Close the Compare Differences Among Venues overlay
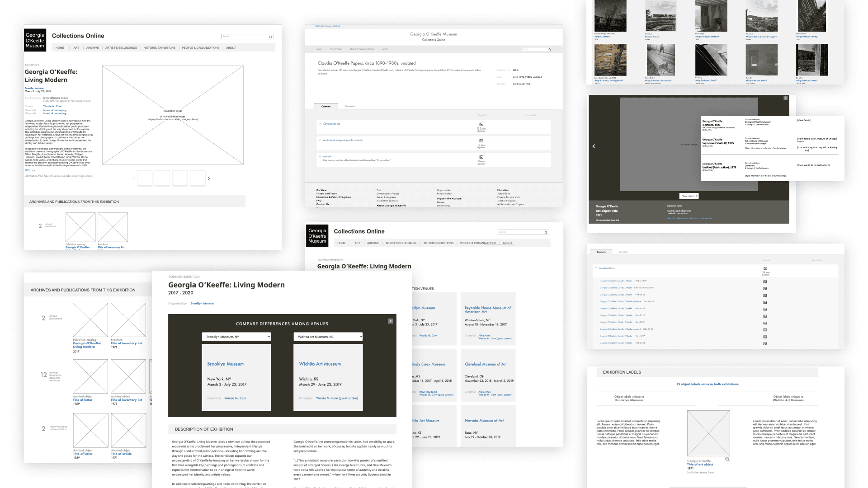Viewport: 868px width, 488px height. [391, 321]
